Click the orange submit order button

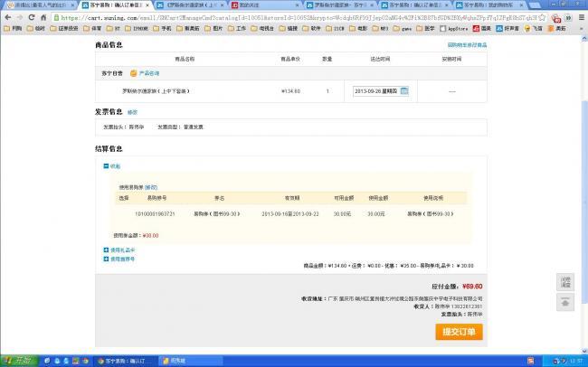pyautogui.click(x=459, y=332)
